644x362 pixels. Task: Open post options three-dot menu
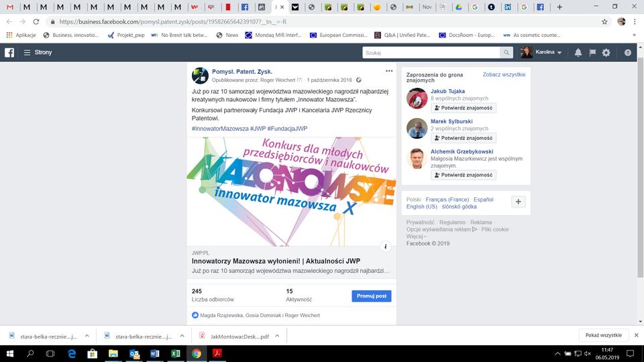click(389, 71)
